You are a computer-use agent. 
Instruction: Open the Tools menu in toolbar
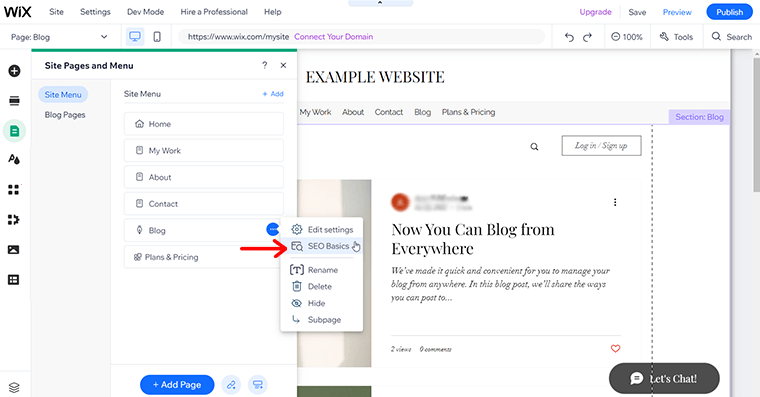676,37
